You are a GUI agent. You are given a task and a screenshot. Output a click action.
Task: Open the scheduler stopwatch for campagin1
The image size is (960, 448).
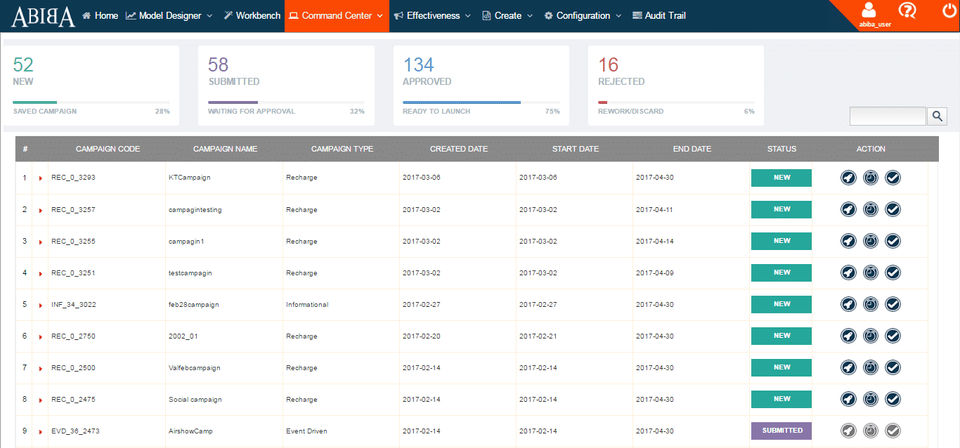pyautogui.click(x=870, y=241)
